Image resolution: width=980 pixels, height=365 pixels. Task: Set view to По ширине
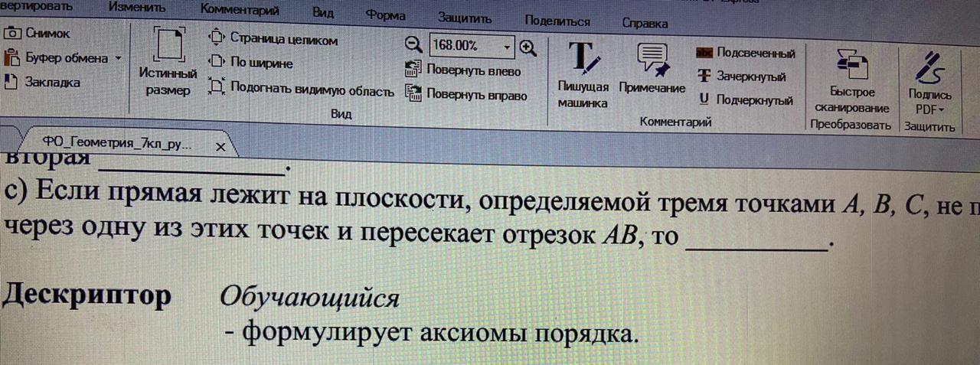pos(253,63)
